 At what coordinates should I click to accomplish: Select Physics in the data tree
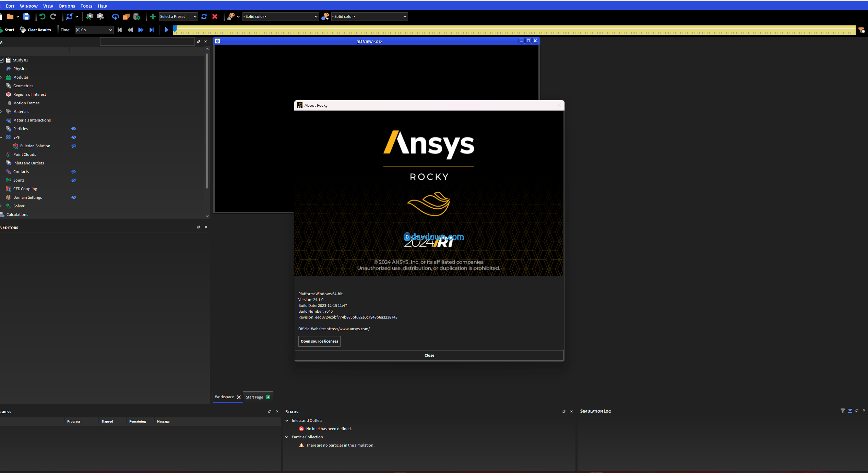pyautogui.click(x=20, y=69)
